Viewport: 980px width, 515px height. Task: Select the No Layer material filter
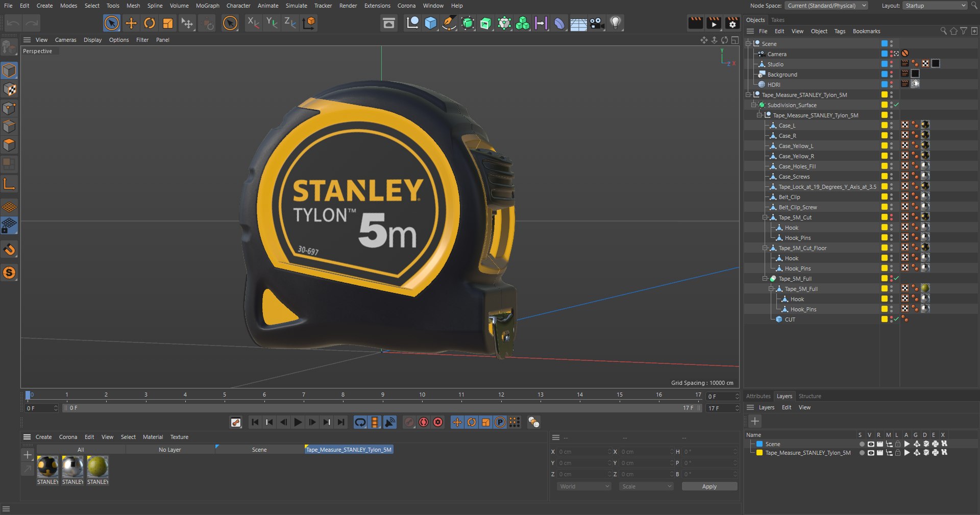tap(170, 450)
